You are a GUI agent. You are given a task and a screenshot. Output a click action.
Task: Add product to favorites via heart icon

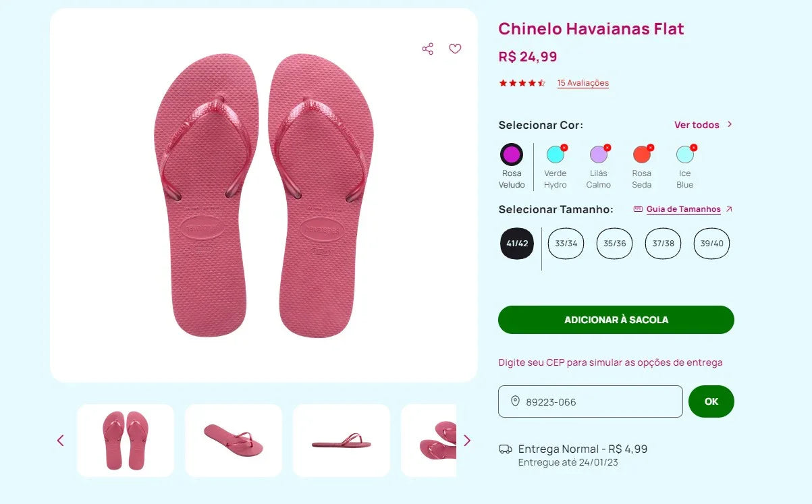coord(455,49)
